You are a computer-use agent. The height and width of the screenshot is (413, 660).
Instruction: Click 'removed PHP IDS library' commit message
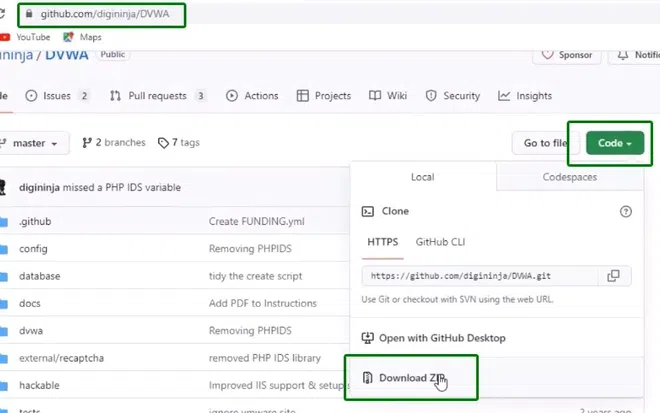point(265,358)
